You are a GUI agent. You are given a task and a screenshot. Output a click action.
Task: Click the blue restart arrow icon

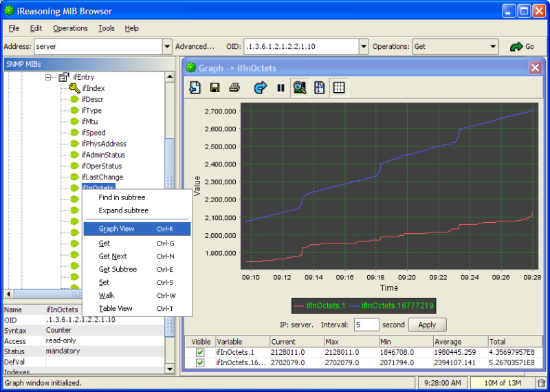[x=260, y=87]
